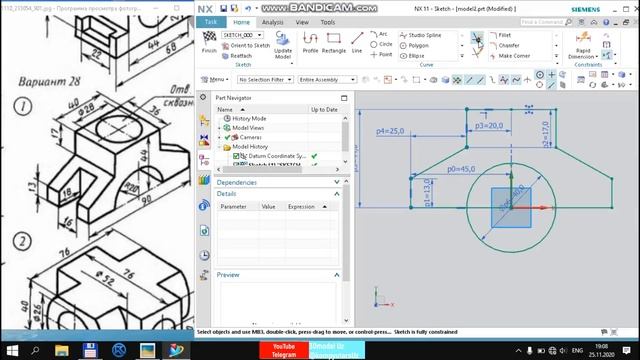Click the Reattach sketch command

[237, 56]
